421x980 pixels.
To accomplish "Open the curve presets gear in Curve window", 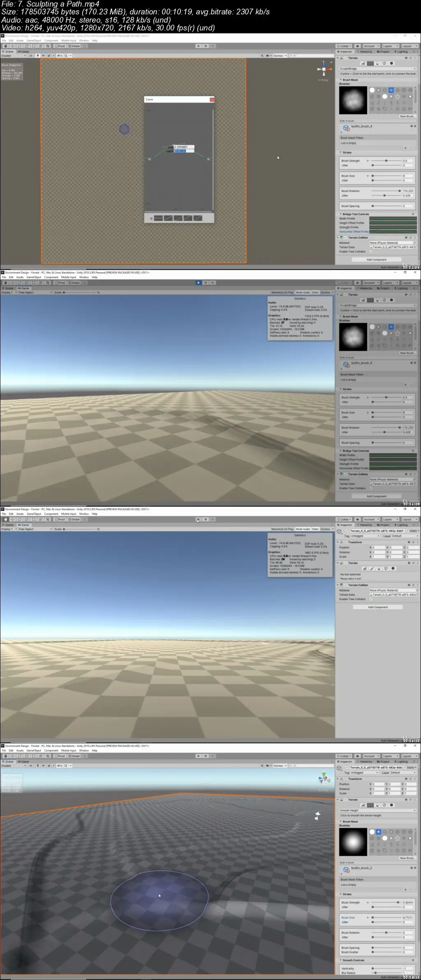I will click(151, 218).
